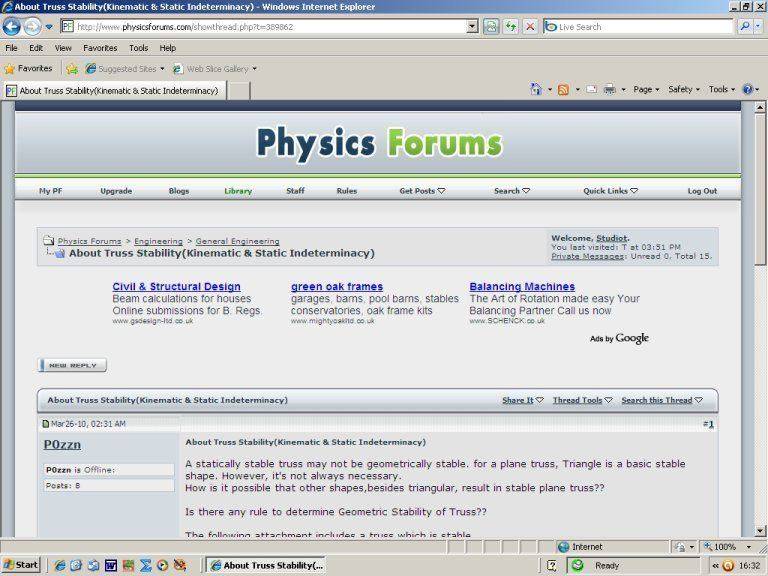Open the Page menu in command bar
The width and height of the screenshot is (768, 576).
646,90
